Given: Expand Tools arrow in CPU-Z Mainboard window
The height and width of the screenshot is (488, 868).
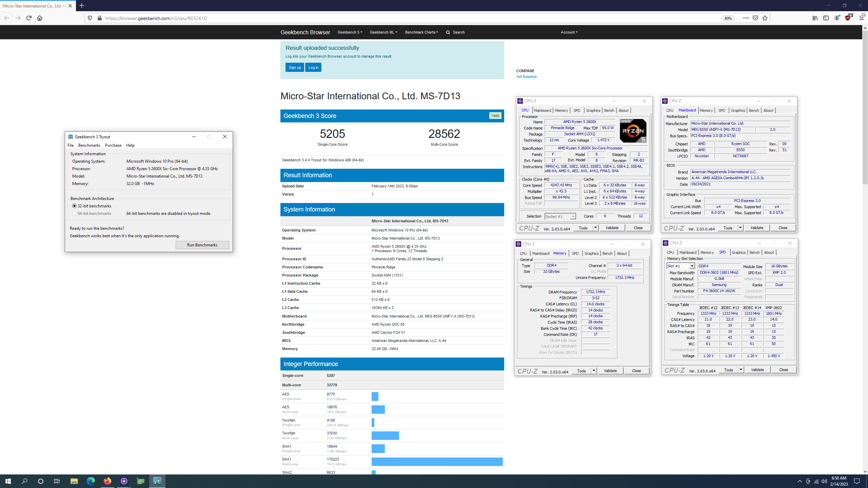Looking at the screenshot, I should click(x=740, y=228).
